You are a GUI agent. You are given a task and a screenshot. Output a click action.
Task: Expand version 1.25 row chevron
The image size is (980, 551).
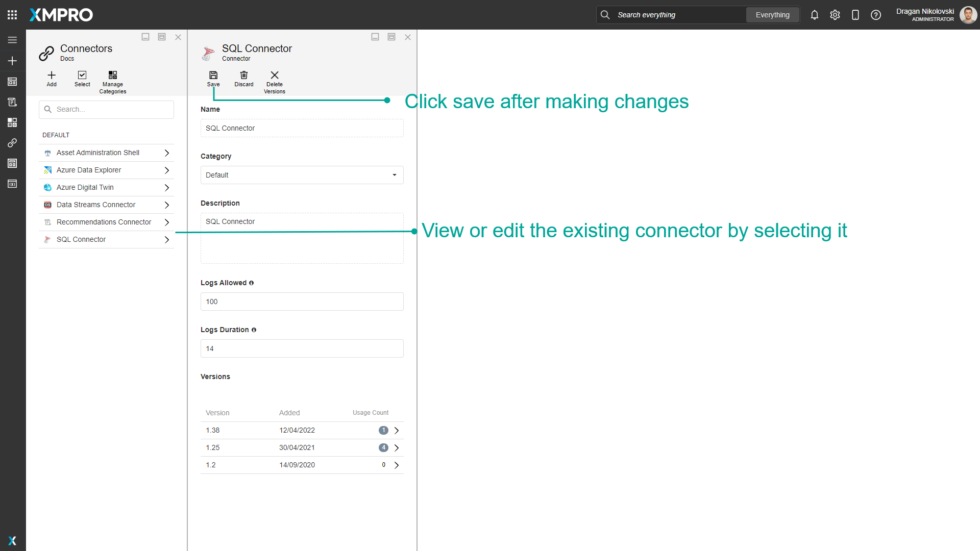click(397, 448)
